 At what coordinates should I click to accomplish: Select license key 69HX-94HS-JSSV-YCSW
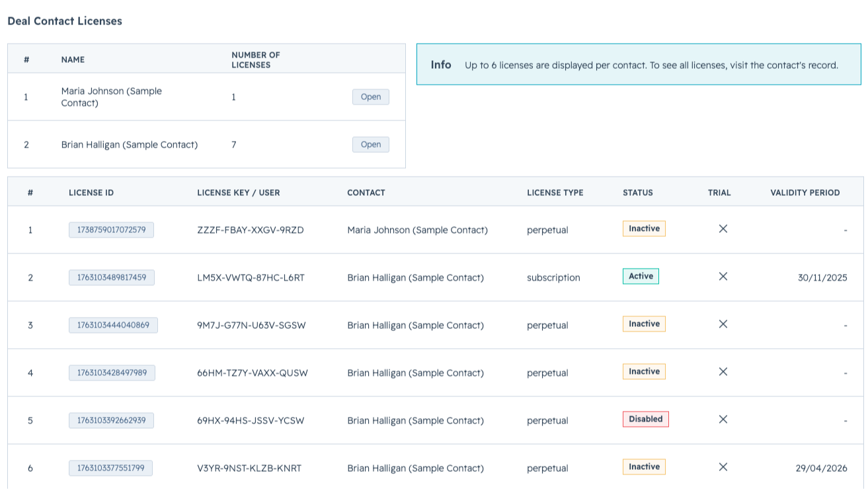point(251,420)
